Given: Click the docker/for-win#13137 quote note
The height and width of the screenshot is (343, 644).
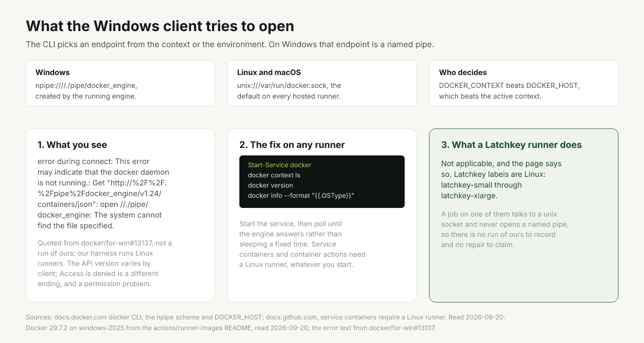Looking at the screenshot, I should click(x=105, y=263).
